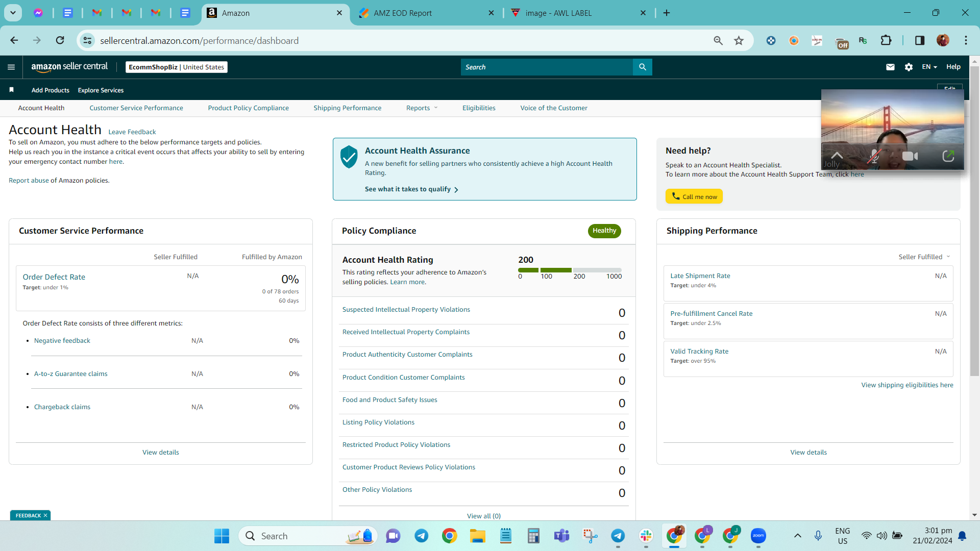Click the page vertical scrollbar
The width and height of the screenshot is (980, 551).
(974, 222)
